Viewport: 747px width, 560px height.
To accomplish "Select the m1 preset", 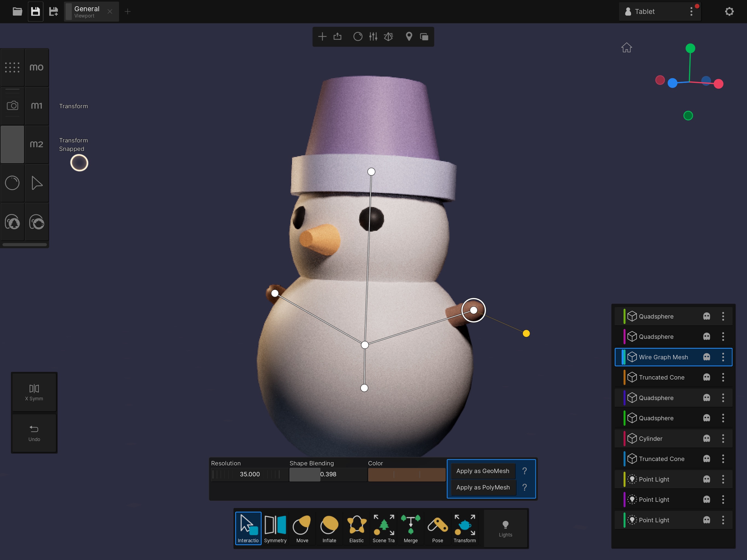I will (37, 106).
